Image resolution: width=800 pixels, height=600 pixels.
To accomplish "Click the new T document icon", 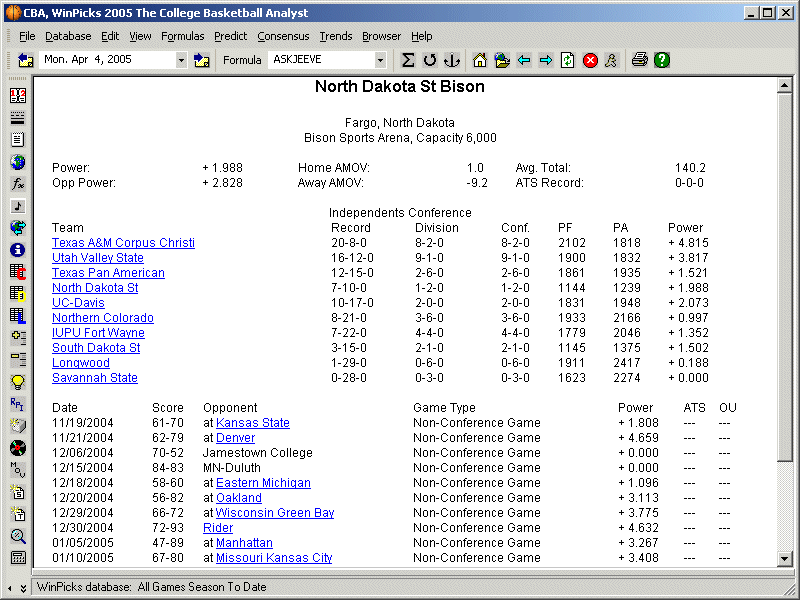I will [x=18, y=514].
